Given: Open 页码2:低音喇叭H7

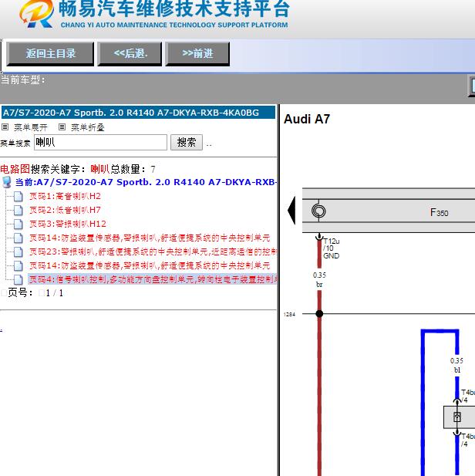Looking at the screenshot, I should tap(65, 210).
